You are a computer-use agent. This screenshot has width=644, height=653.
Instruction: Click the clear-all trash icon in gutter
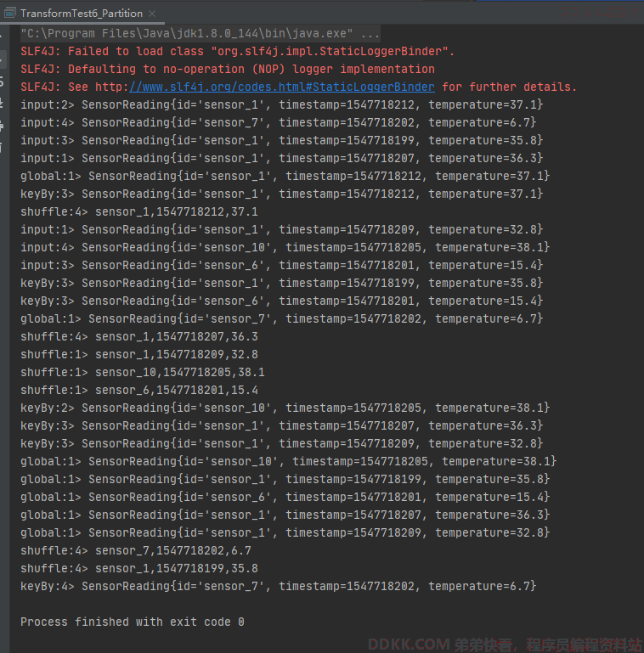click(1, 147)
